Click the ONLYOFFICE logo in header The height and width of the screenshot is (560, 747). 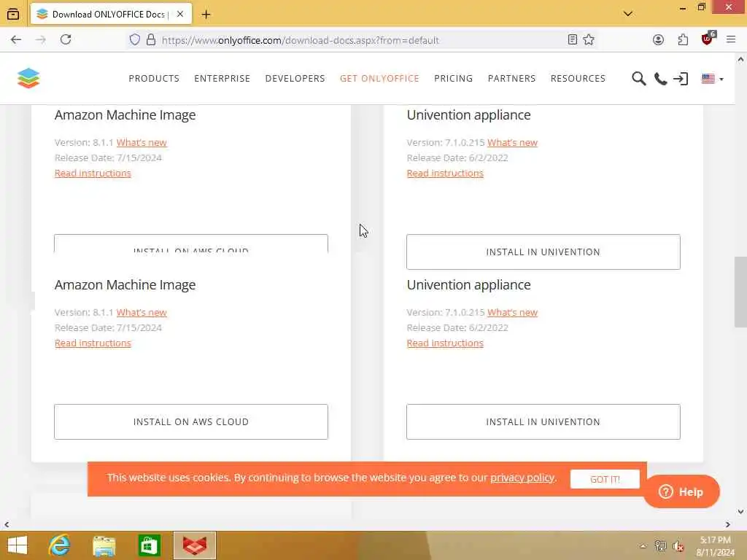(x=28, y=78)
